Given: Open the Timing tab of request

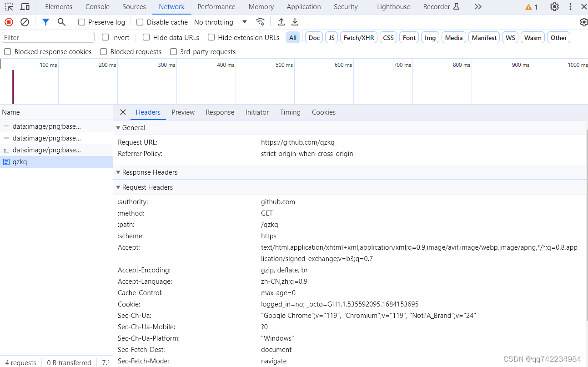Looking at the screenshot, I should [x=290, y=112].
